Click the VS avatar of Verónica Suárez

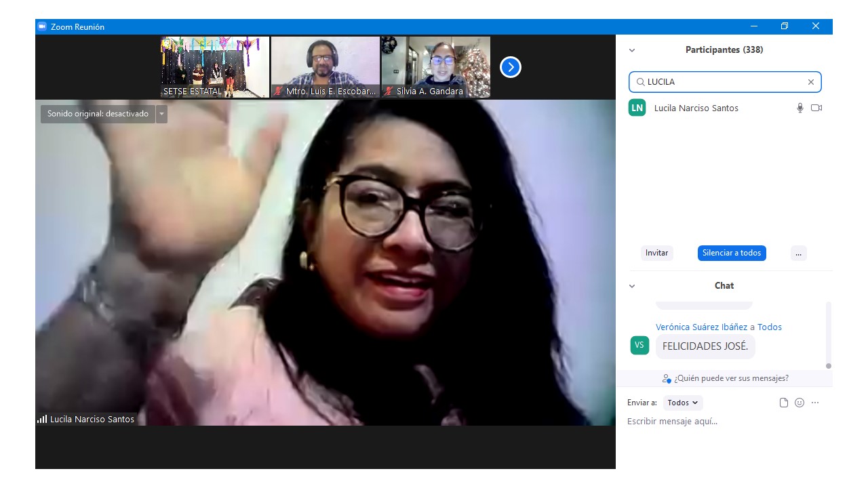[x=639, y=345]
